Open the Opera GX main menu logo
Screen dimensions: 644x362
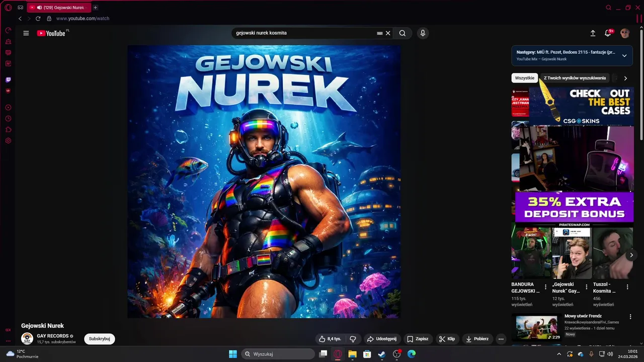8,8
